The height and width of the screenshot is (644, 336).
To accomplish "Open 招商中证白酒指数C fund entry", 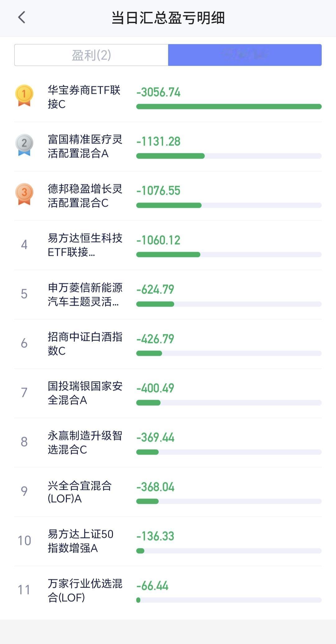I will click(168, 344).
